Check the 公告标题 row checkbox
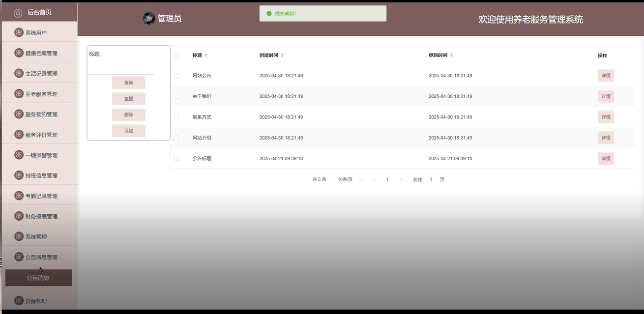The width and height of the screenshot is (644, 314). pyautogui.click(x=176, y=158)
